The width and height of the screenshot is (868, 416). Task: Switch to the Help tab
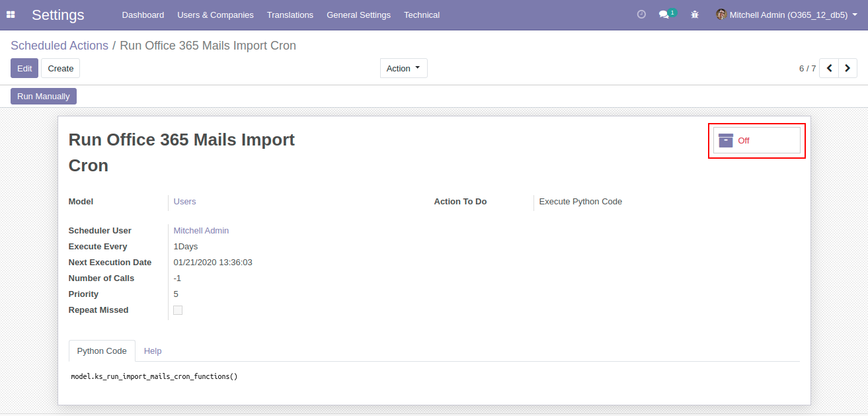pos(153,351)
